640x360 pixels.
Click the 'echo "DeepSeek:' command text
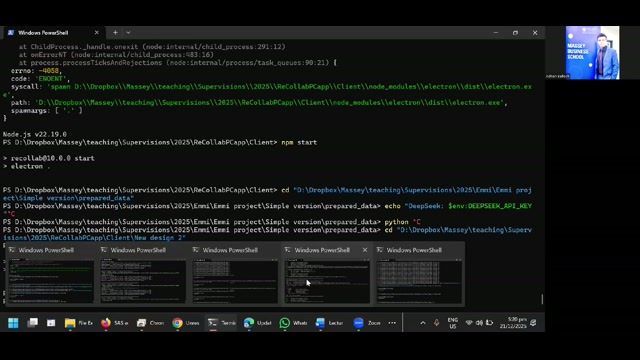[x=414, y=206]
